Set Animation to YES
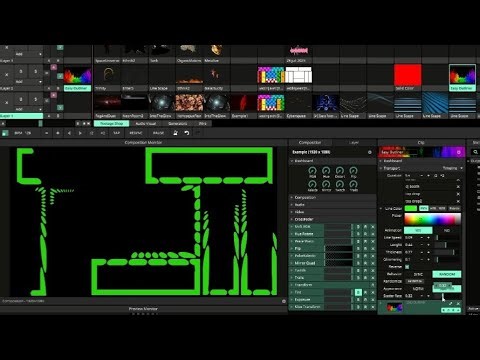 [x=418, y=230]
